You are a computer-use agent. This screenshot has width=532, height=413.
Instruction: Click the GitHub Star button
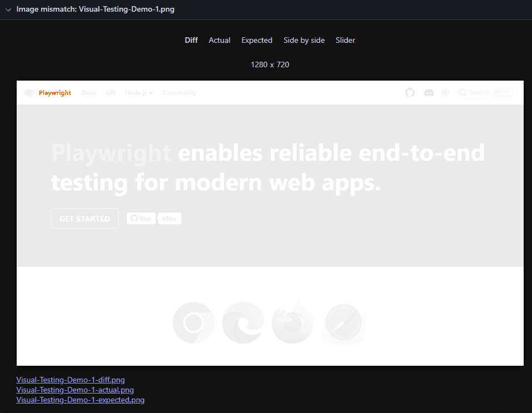pos(141,218)
